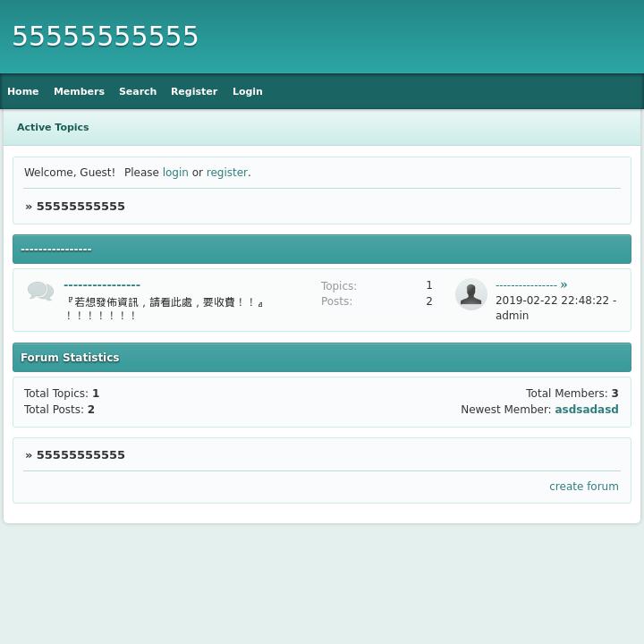Click the create forum link

(583, 487)
